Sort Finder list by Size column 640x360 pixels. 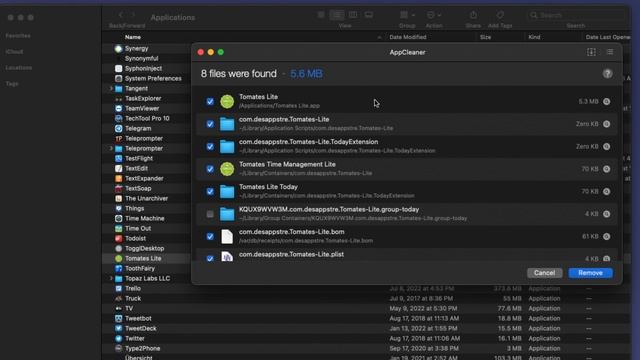485,37
